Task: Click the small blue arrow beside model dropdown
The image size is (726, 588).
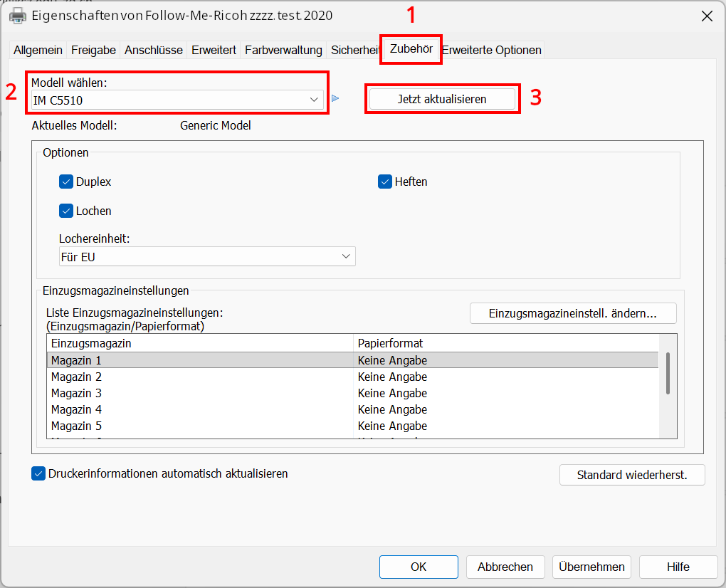Action: (335, 99)
